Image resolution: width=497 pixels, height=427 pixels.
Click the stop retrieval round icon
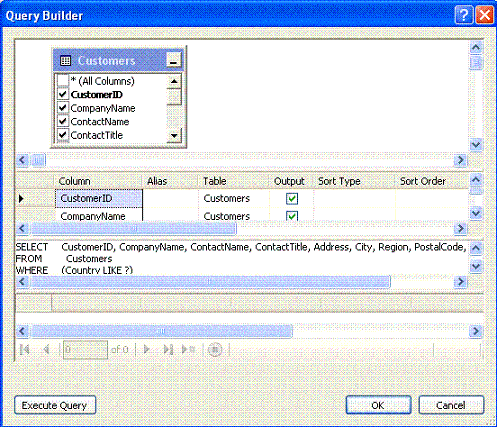click(215, 350)
